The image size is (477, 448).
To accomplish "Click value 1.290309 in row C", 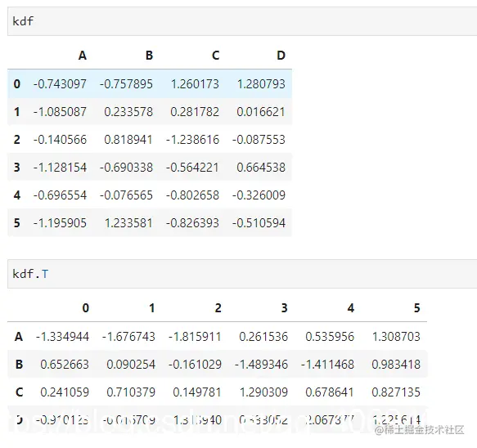I will pyautogui.click(x=263, y=392).
